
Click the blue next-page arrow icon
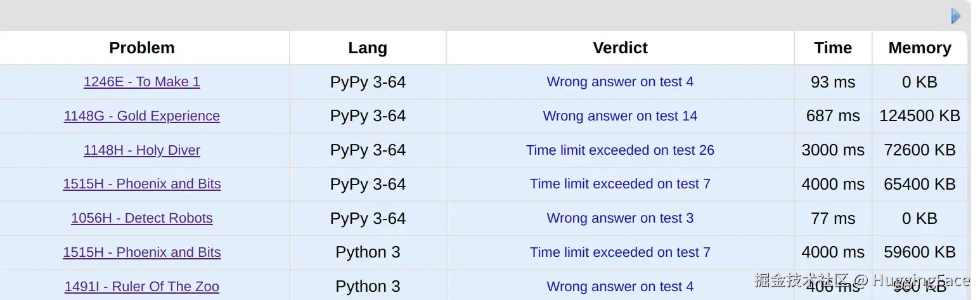point(956,16)
